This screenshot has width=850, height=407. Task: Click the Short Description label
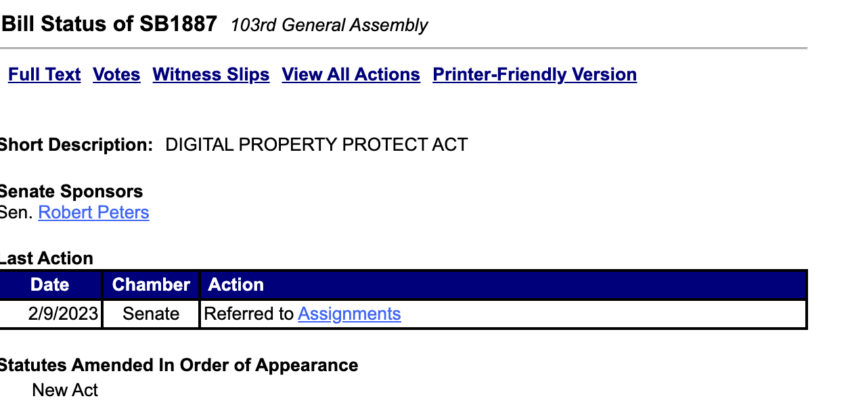pos(75,145)
